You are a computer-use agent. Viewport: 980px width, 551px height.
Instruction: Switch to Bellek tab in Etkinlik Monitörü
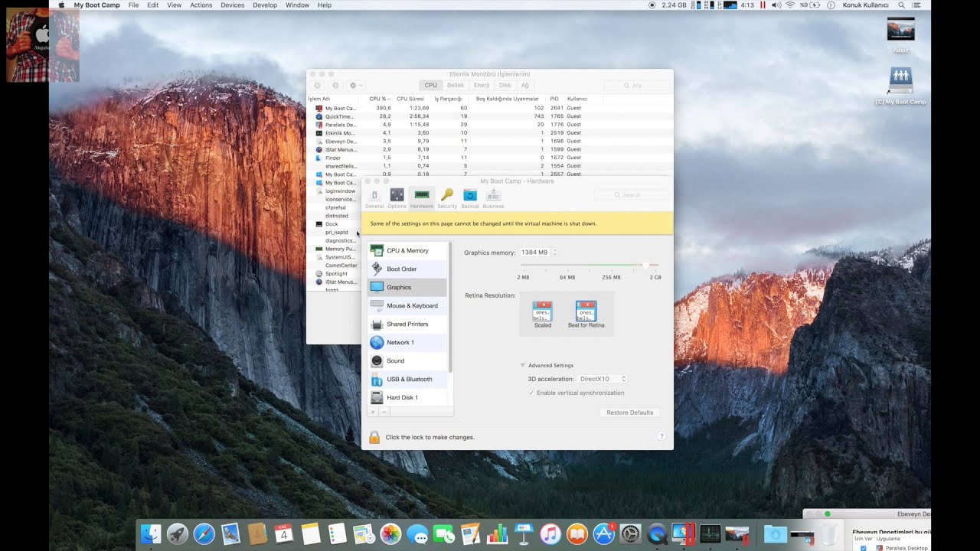(x=456, y=85)
